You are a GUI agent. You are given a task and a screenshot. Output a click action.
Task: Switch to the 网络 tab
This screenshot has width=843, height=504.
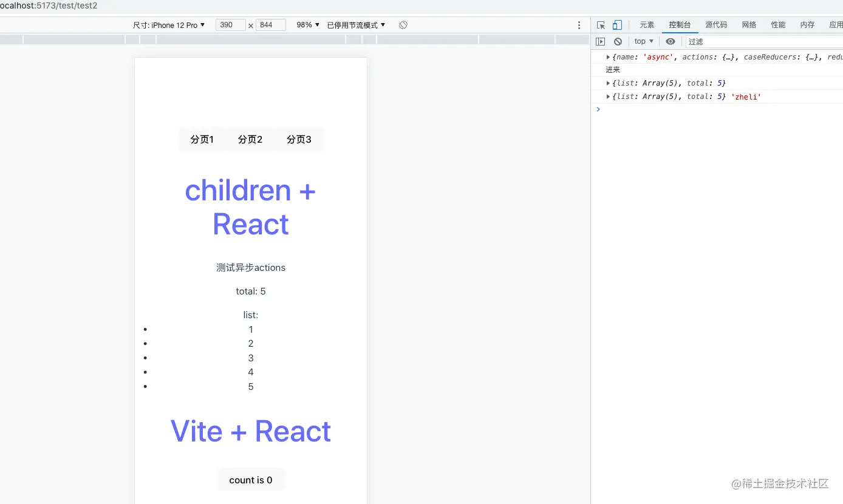point(749,25)
